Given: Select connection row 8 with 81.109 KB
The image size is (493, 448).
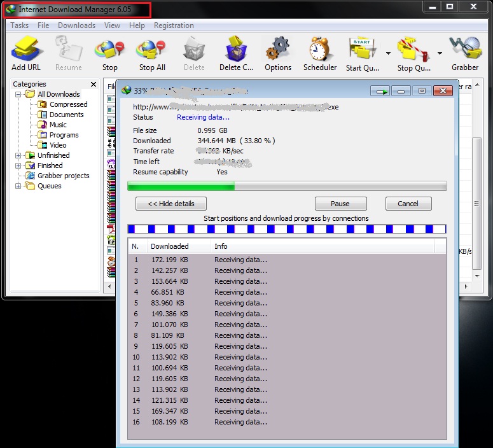Looking at the screenshot, I should [287, 335].
